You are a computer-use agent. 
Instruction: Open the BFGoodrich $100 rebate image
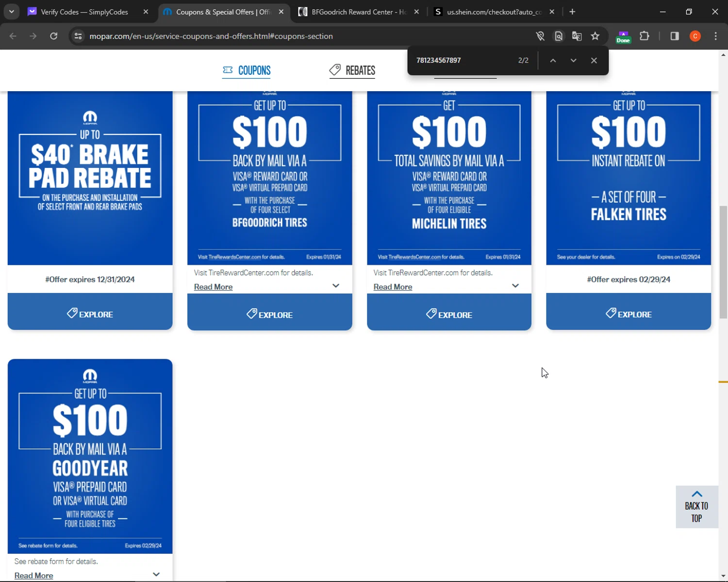[x=270, y=178]
